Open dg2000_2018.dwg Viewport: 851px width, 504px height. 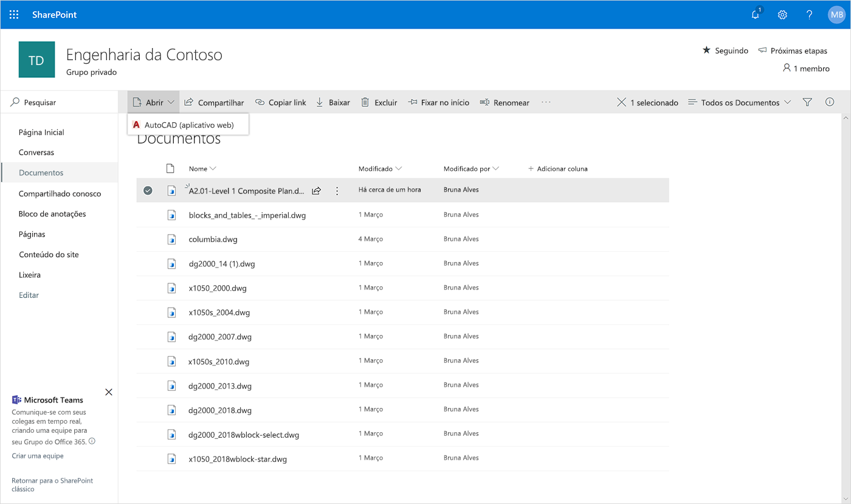click(x=220, y=410)
